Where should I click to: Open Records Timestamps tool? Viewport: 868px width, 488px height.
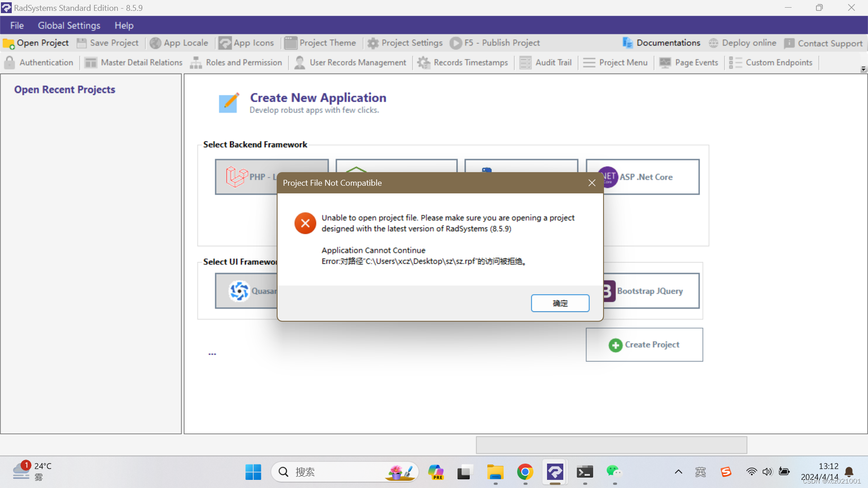tap(463, 62)
